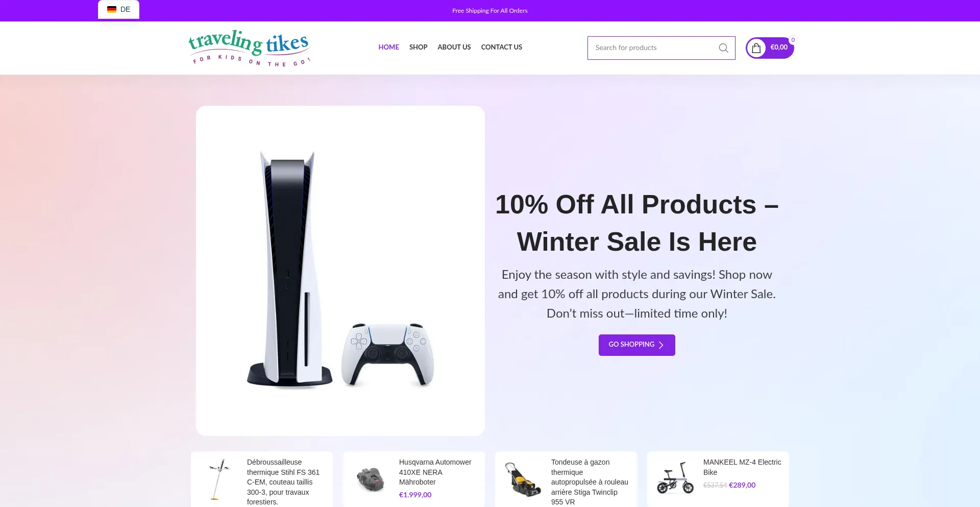Viewport: 980px width, 507px height.
Task: Open the CONTACT US page
Action: tap(501, 47)
